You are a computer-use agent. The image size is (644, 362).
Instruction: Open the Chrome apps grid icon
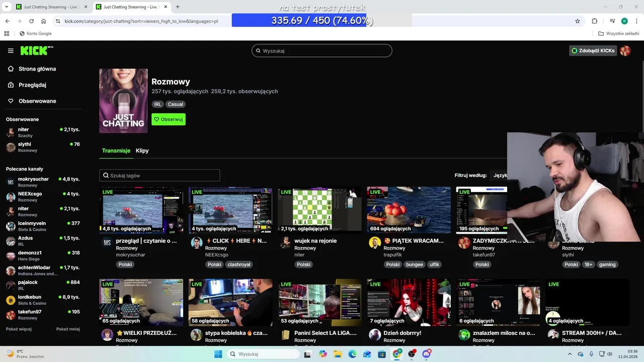[x=7, y=34]
